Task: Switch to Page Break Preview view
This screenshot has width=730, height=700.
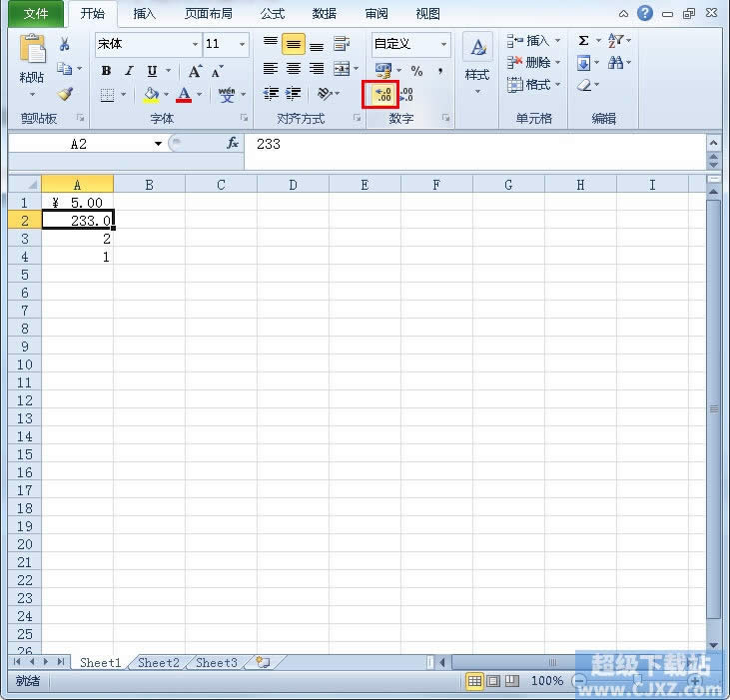Action: click(512, 681)
